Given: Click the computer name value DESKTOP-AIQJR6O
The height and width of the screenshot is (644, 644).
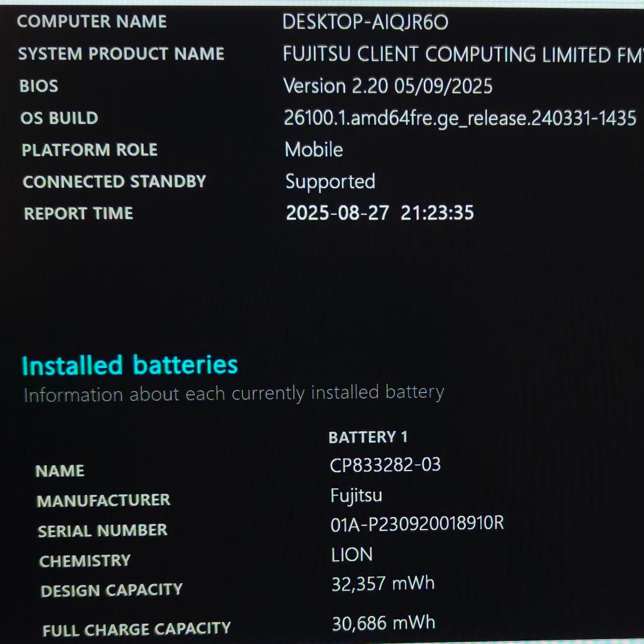Looking at the screenshot, I should (x=365, y=23).
